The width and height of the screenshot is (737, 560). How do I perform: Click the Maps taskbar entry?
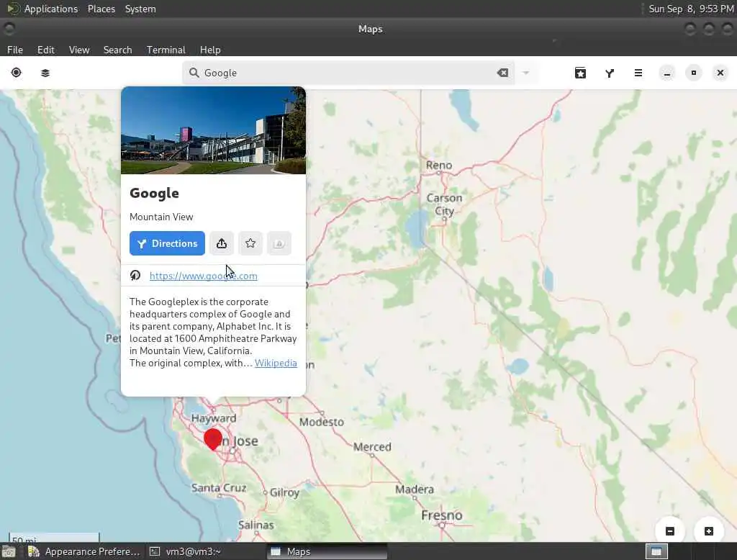[x=327, y=551]
